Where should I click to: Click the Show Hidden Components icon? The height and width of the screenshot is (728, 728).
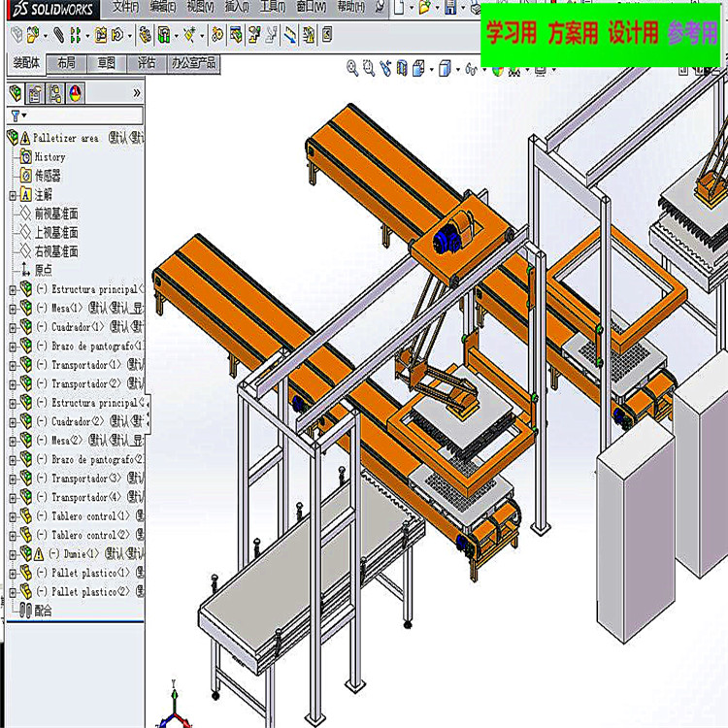(x=146, y=35)
